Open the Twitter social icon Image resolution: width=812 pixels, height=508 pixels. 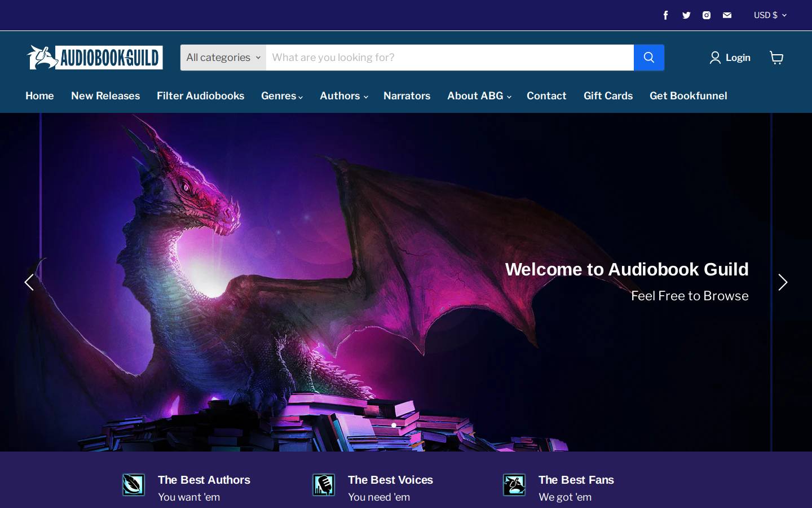686,15
